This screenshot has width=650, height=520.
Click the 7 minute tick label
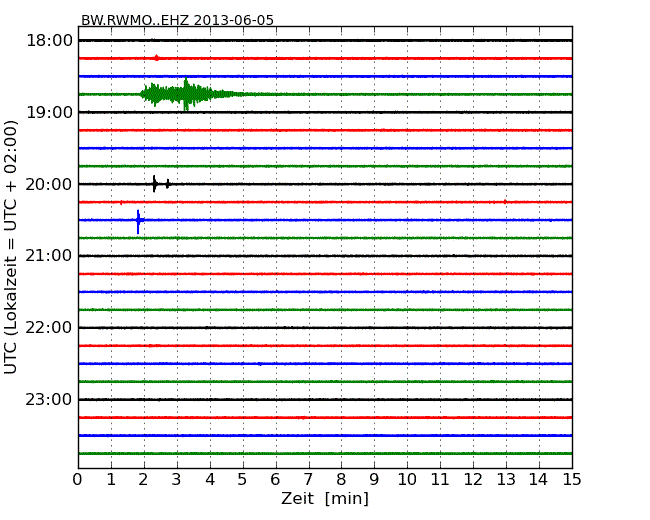pyautogui.click(x=308, y=480)
